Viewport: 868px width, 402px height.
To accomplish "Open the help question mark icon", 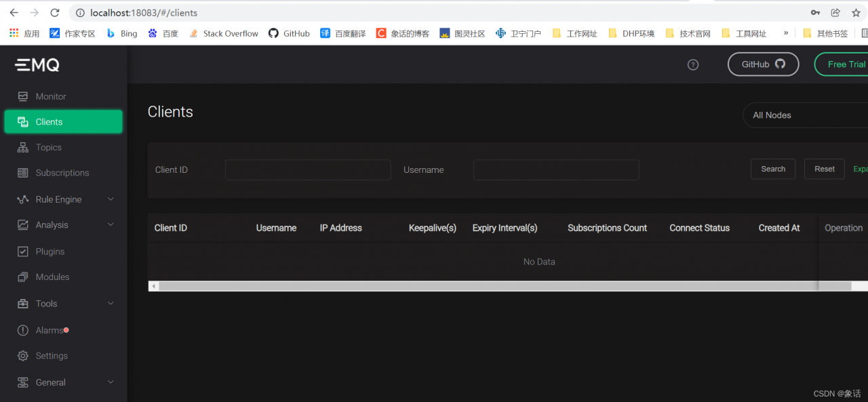I will 693,64.
